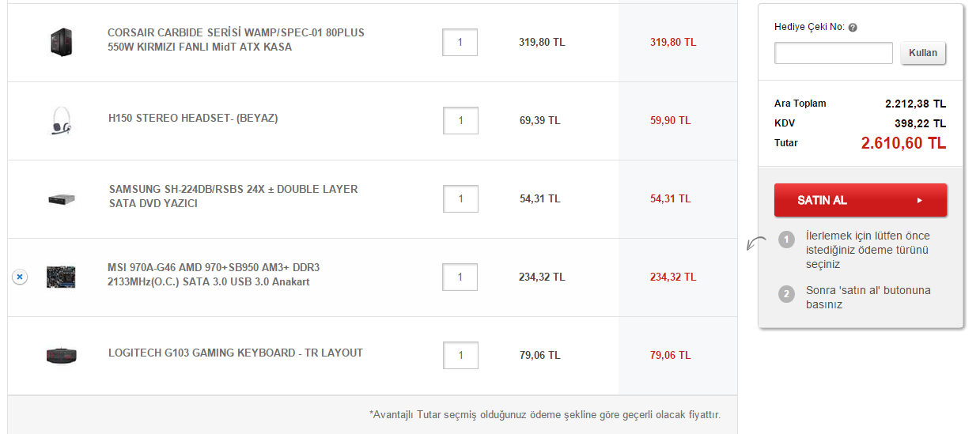The width and height of the screenshot is (980, 434).
Task: Open the H150 Stereo Headset (Beyaz) link
Action: tap(193, 119)
